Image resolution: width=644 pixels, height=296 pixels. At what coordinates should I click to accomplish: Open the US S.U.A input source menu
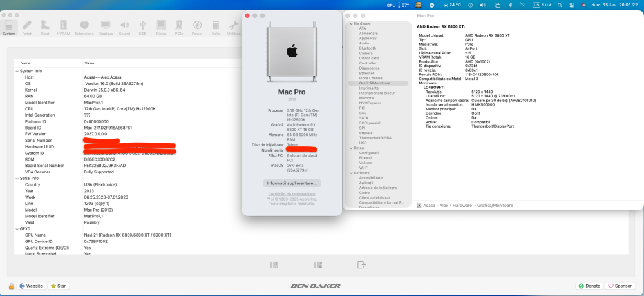tap(542, 5)
